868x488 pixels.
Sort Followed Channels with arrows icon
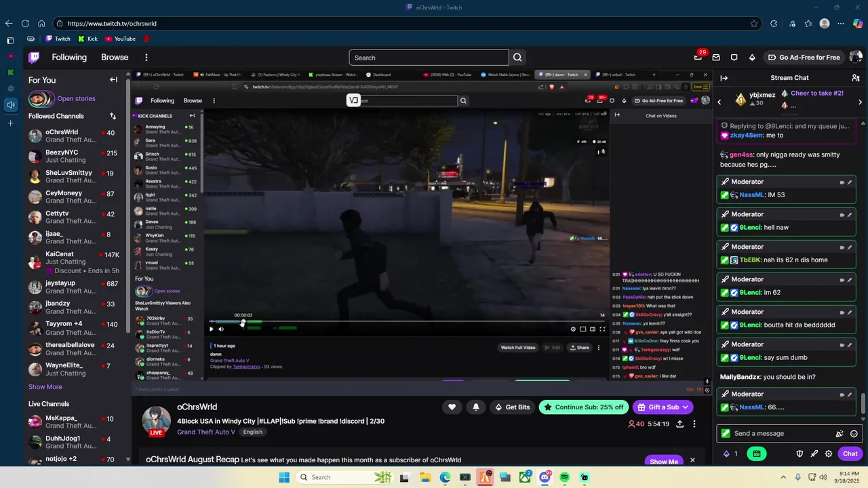pyautogui.click(x=113, y=116)
